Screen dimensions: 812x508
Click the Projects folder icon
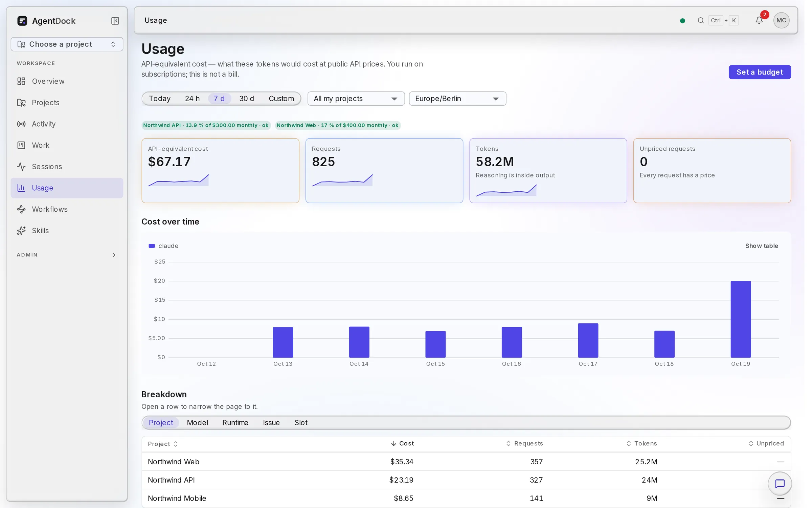tap(21, 103)
